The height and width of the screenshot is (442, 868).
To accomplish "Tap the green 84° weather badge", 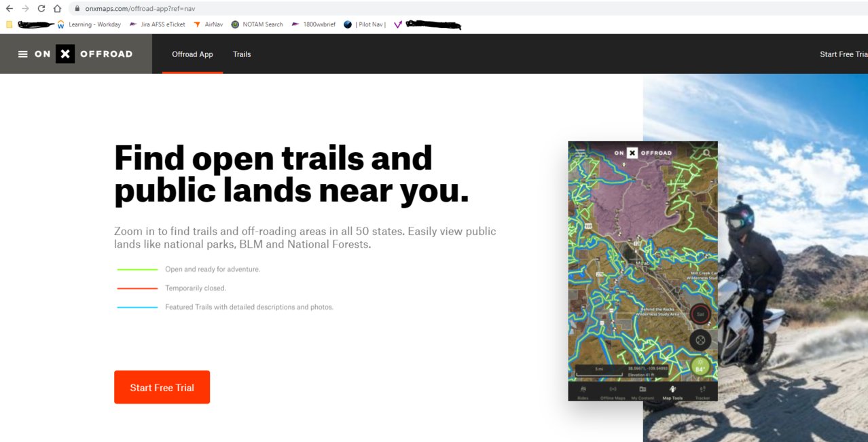I will coord(700,367).
